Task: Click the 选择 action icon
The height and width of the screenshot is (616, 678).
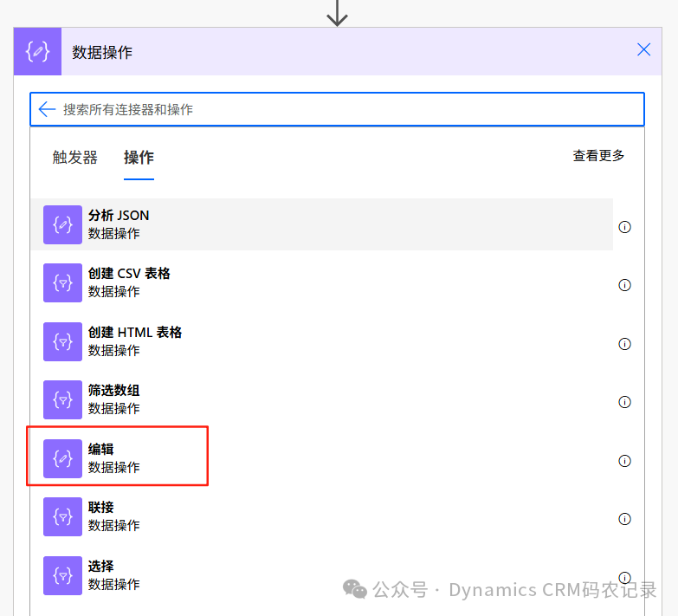Action: coord(62,575)
